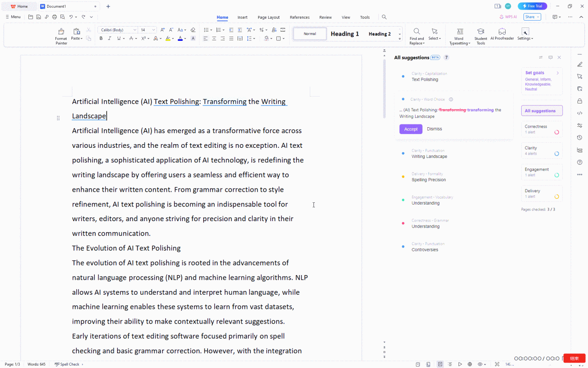
Task: Expand the Paste options arrow
Action: coord(81,38)
